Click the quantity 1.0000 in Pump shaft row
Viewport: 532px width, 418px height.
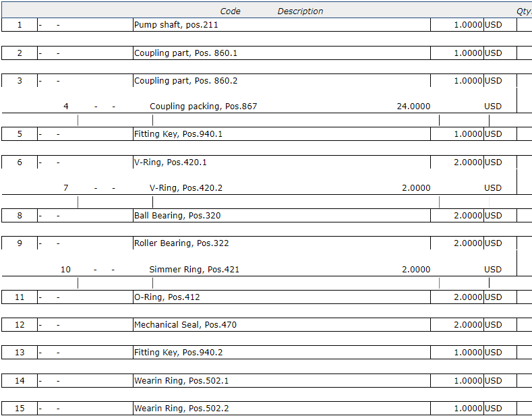pos(467,25)
